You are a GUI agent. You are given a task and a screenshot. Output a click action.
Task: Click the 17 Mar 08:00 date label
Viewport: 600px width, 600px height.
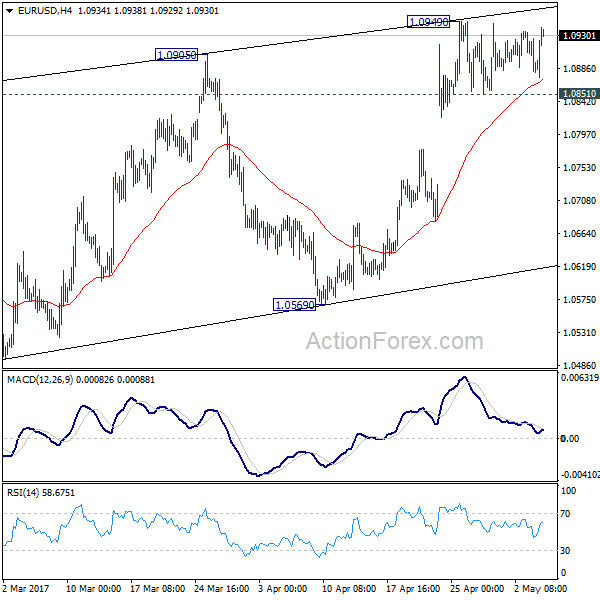158,588
